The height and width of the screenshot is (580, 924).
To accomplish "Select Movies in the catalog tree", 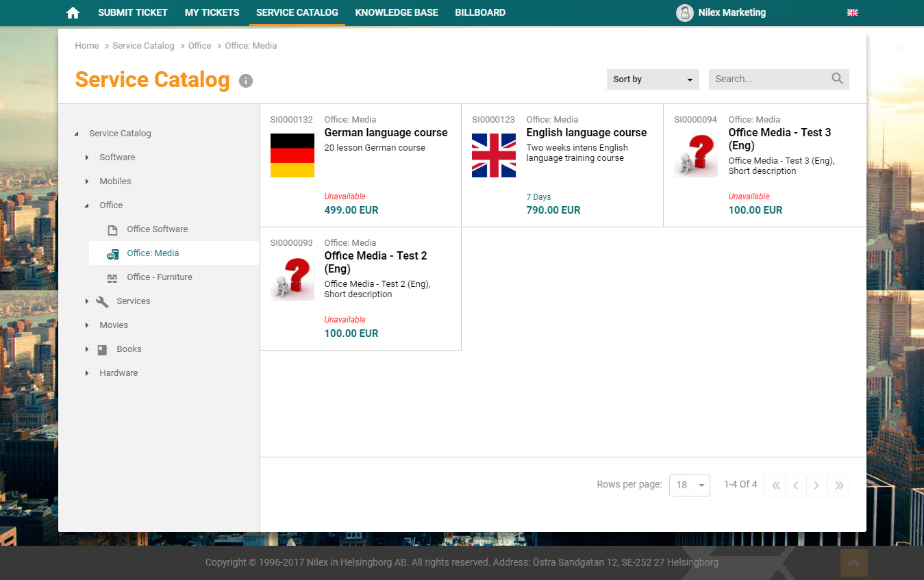I will (x=114, y=325).
